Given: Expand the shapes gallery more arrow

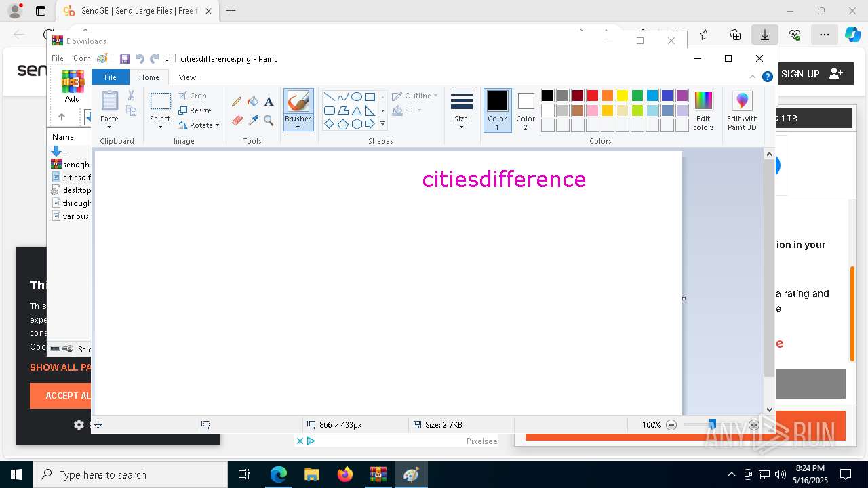Looking at the screenshot, I should [x=382, y=124].
